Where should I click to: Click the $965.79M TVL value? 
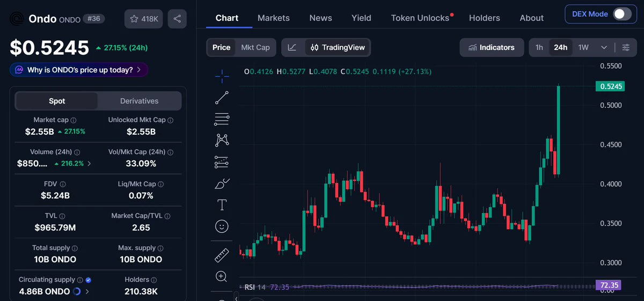55,227
